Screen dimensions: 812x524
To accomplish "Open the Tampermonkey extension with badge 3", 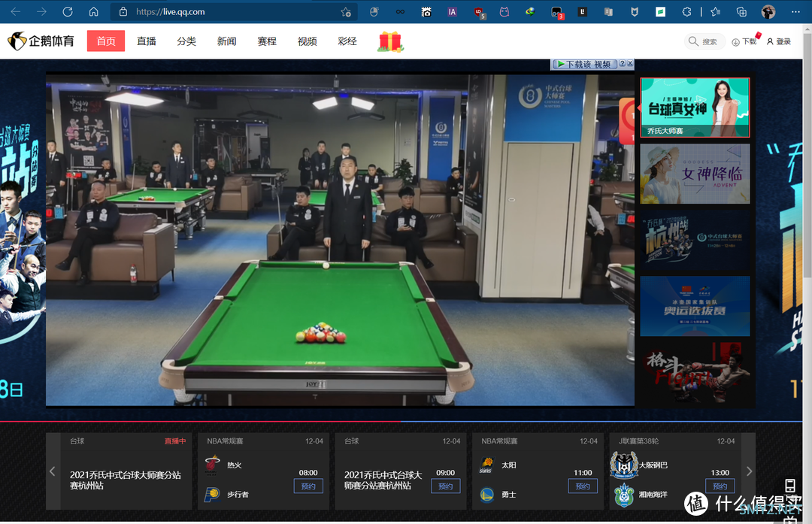I will (557, 13).
